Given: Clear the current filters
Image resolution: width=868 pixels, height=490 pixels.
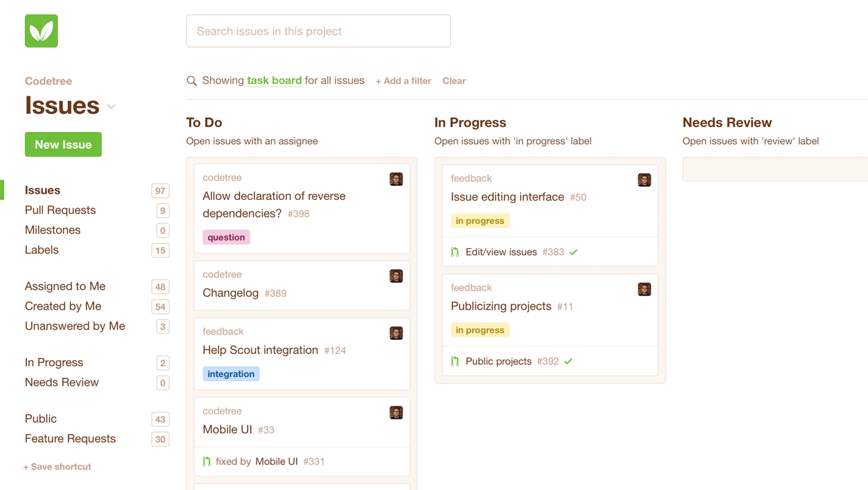Looking at the screenshot, I should pyautogui.click(x=454, y=81).
